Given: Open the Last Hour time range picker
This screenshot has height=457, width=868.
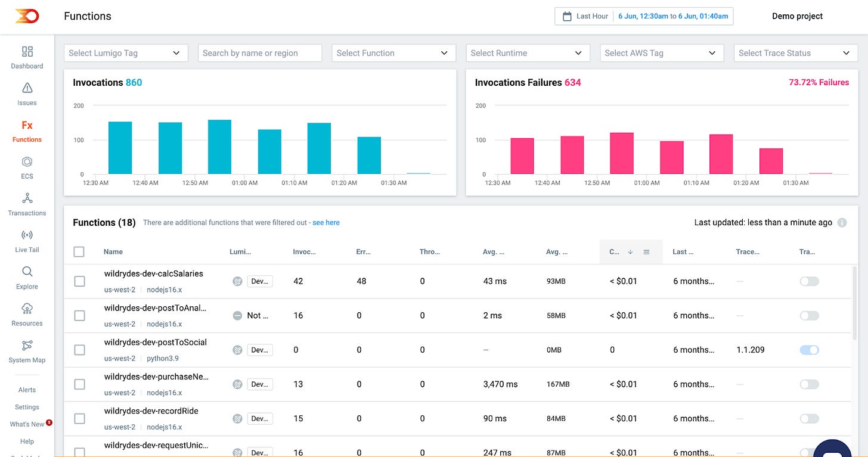Looking at the screenshot, I should pyautogui.click(x=644, y=16).
